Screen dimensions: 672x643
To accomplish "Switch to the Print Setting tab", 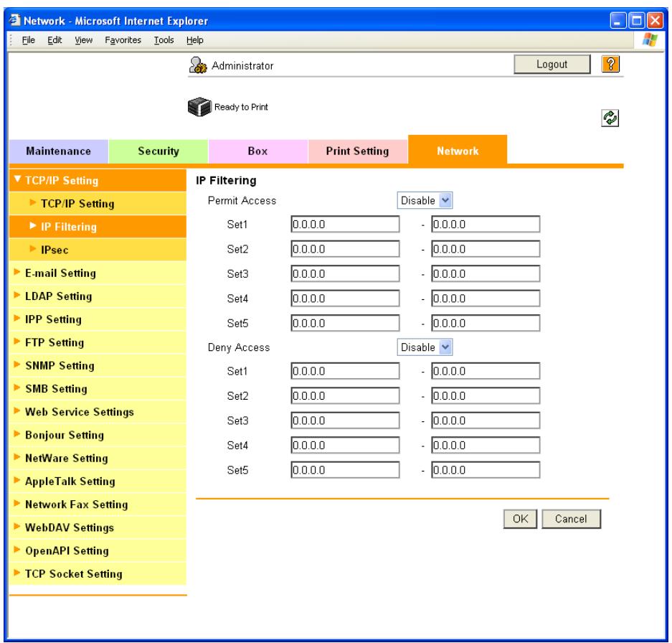I will [357, 151].
